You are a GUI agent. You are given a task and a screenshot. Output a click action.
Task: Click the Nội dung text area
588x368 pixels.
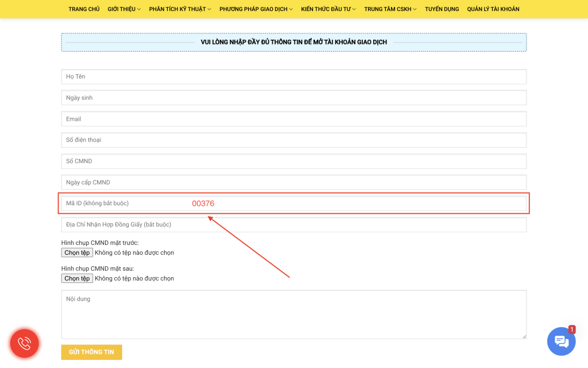point(294,315)
